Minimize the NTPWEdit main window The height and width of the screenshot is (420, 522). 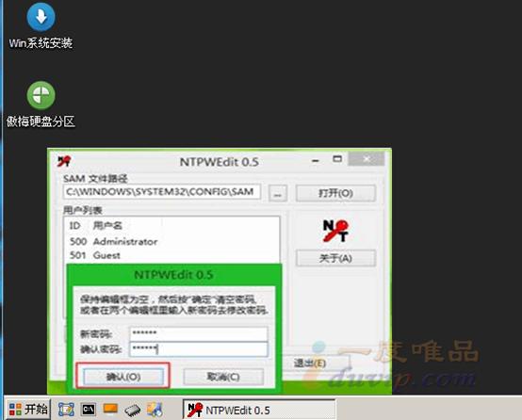pos(316,160)
